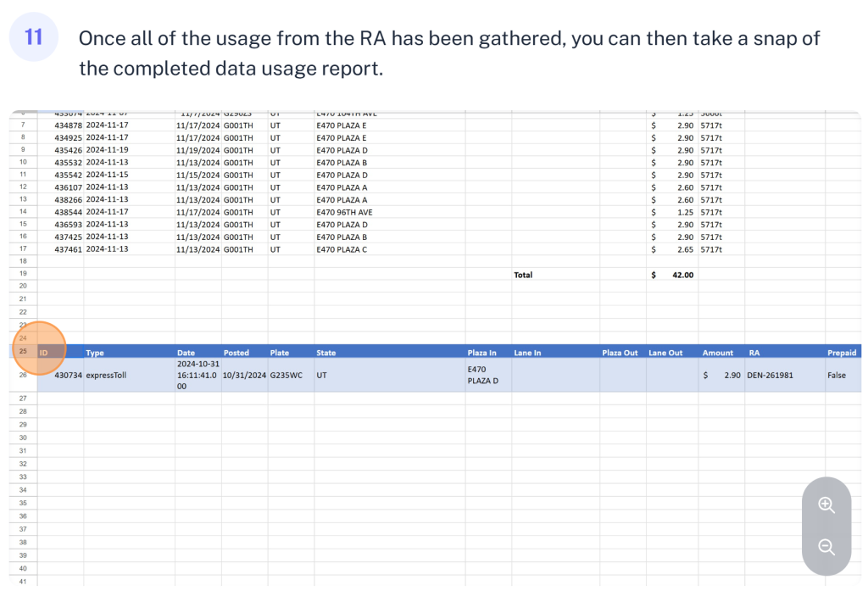The height and width of the screenshot is (602, 868).
Task: Select the row 25 header
Action: pyautogui.click(x=23, y=352)
